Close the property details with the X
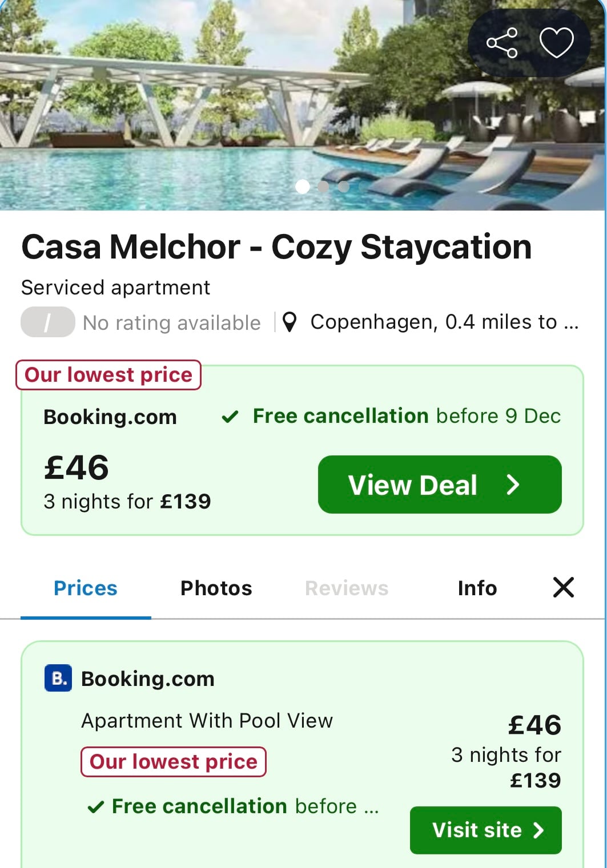The width and height of the screenshot is (607, 868). (563, 587)
